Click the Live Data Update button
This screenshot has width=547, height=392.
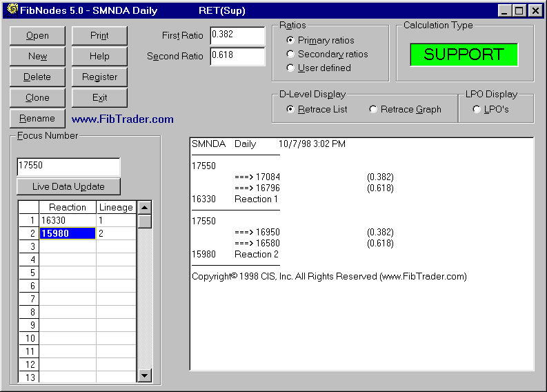[68, 187]
